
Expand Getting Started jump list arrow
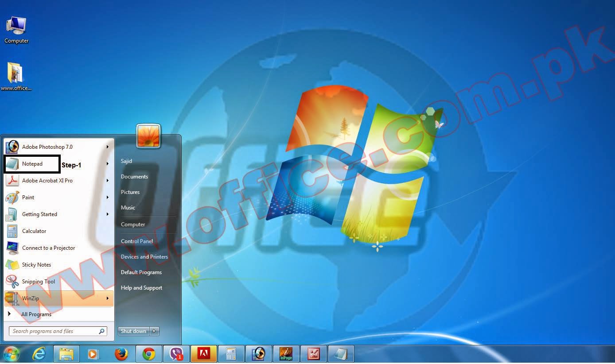108,214
